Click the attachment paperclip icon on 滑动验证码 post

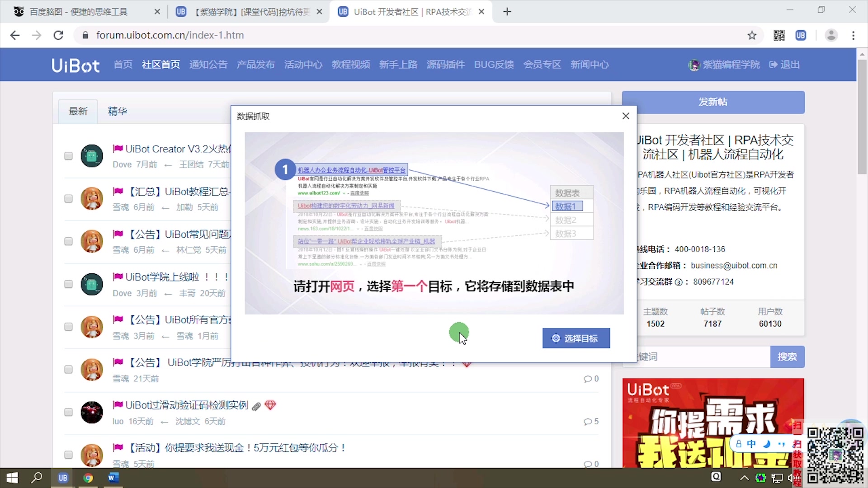(x=256, y=406)
